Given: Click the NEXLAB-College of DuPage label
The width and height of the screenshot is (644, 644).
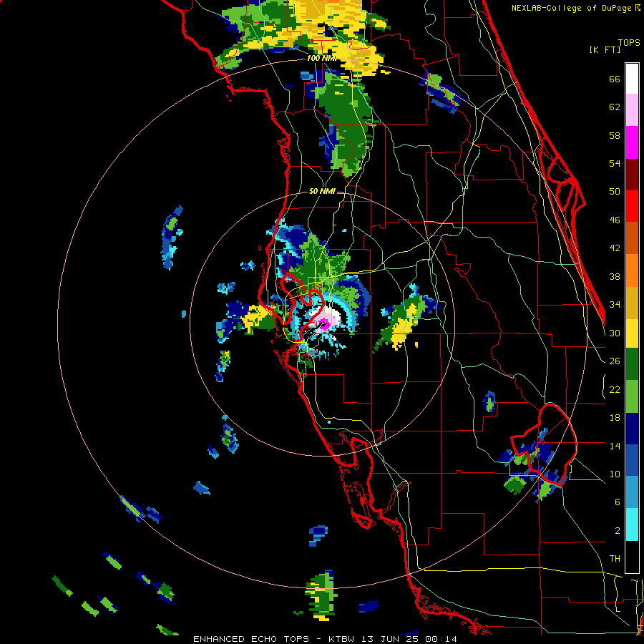Looking at the screenshot, I should click(576, 8).
